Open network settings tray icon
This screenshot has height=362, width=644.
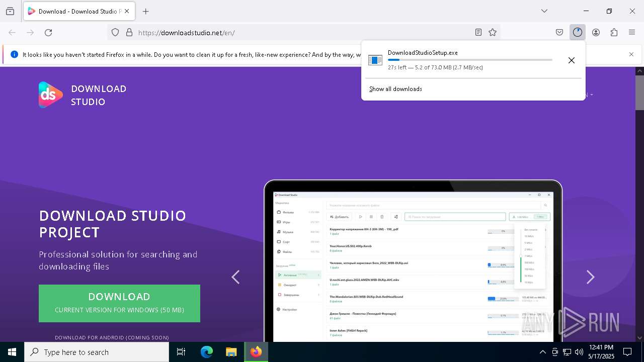[567, 352]
